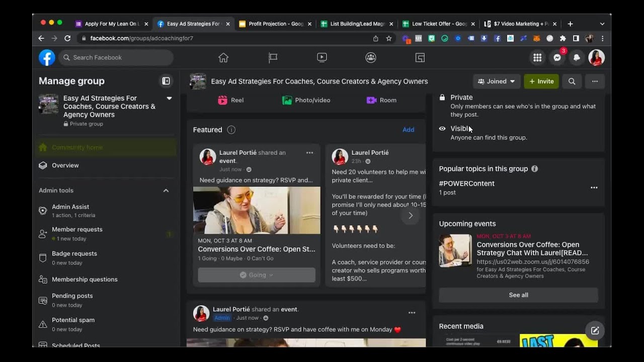The width and height of the screenshot is (644, 362).
Task: Create a Reel post
Action: (x=230, y=100)
